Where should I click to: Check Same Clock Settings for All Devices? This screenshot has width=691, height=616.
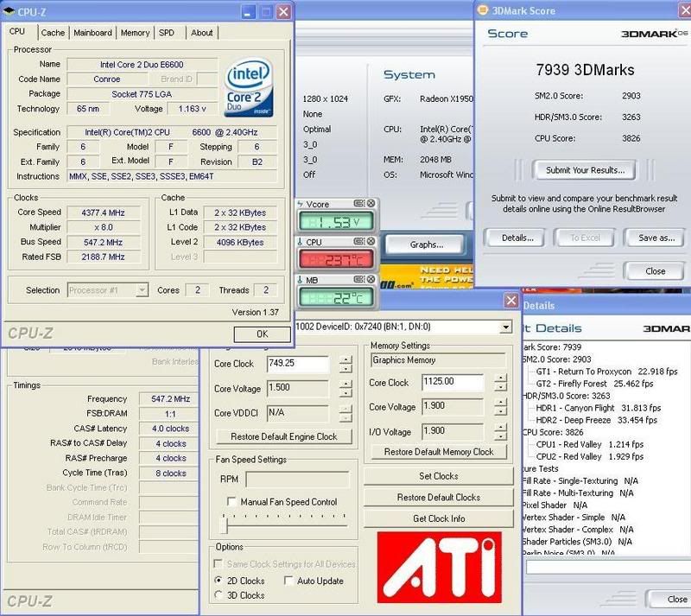click(x=218, y=563)
